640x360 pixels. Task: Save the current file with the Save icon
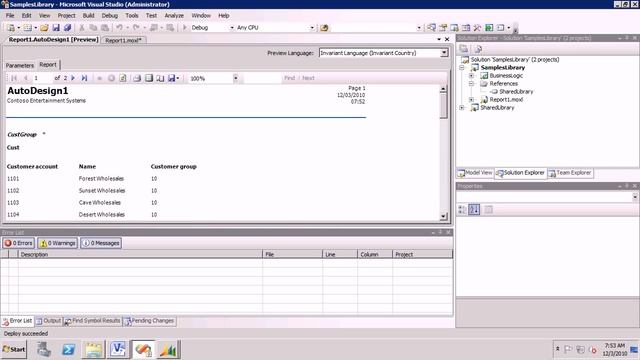pos(56,28)
